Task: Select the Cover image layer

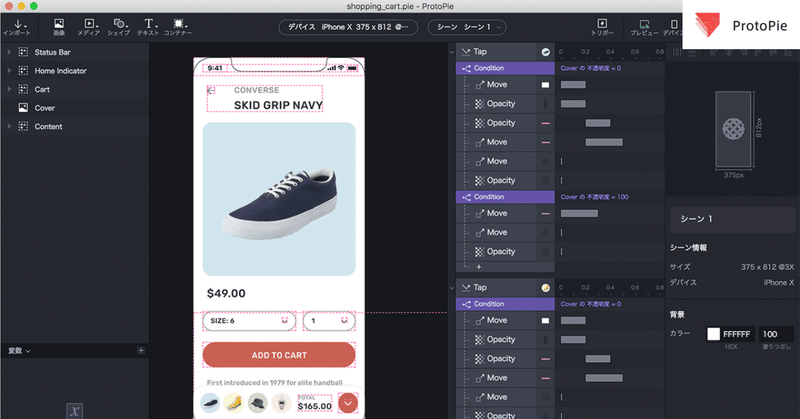Action: 75,108
